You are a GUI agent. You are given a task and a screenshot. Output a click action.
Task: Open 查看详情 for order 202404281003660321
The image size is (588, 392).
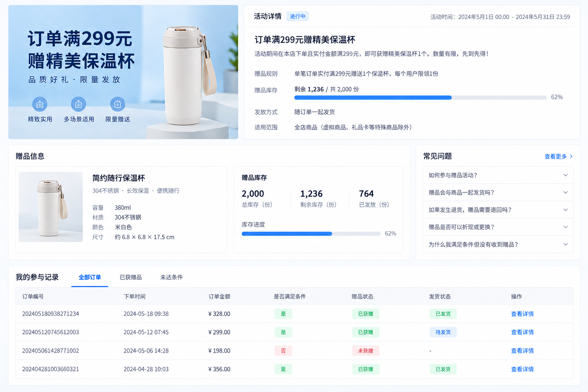pyautogui.click(x=522, y=369)
